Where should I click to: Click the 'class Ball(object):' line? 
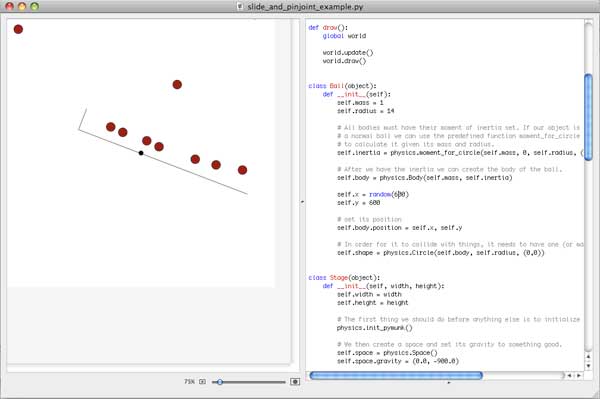(342, 86)
